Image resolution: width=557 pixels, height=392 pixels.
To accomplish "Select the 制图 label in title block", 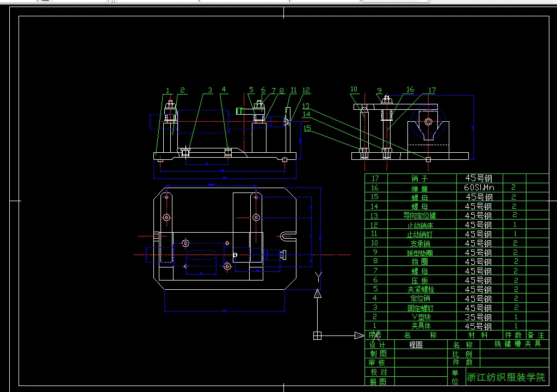I will (x=378, y=353).
